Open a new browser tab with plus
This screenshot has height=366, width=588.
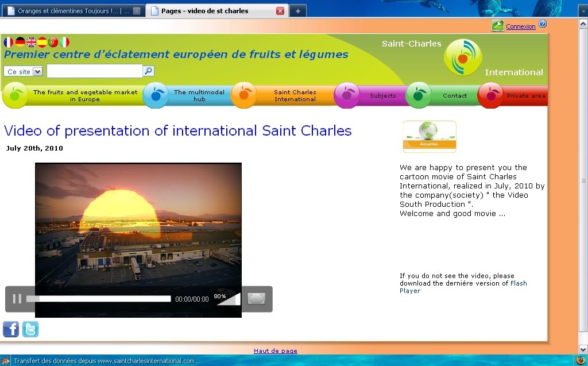pyautogui.click(x=298, y=11)
